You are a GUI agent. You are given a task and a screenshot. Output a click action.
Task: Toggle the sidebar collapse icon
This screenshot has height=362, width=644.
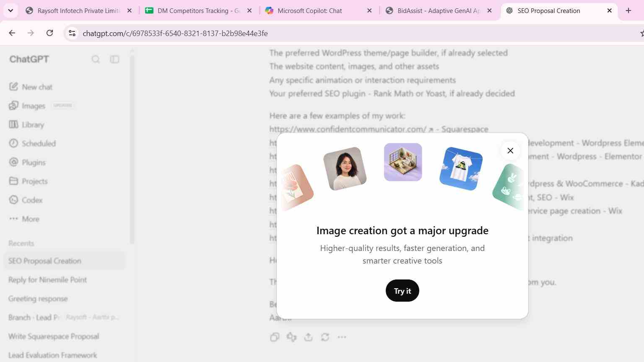(114, 59)
